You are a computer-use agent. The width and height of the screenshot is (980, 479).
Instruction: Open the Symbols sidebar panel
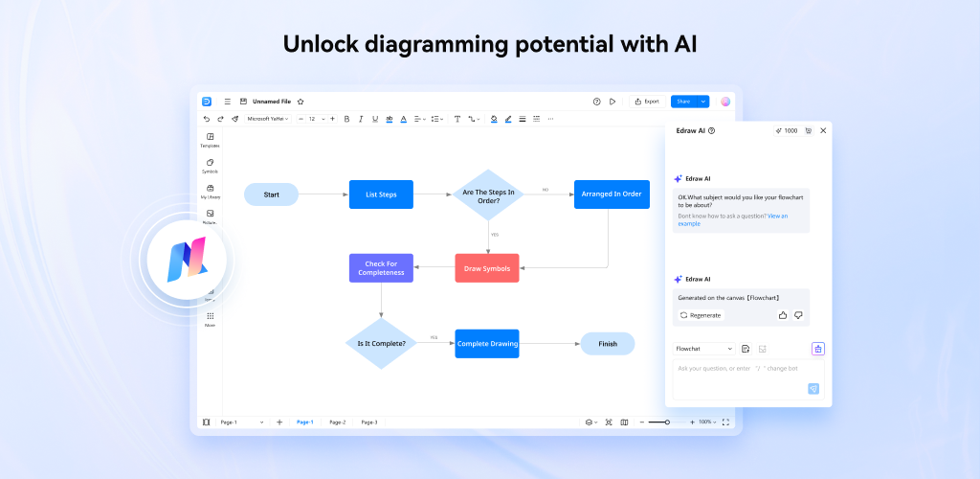(210, 166)
